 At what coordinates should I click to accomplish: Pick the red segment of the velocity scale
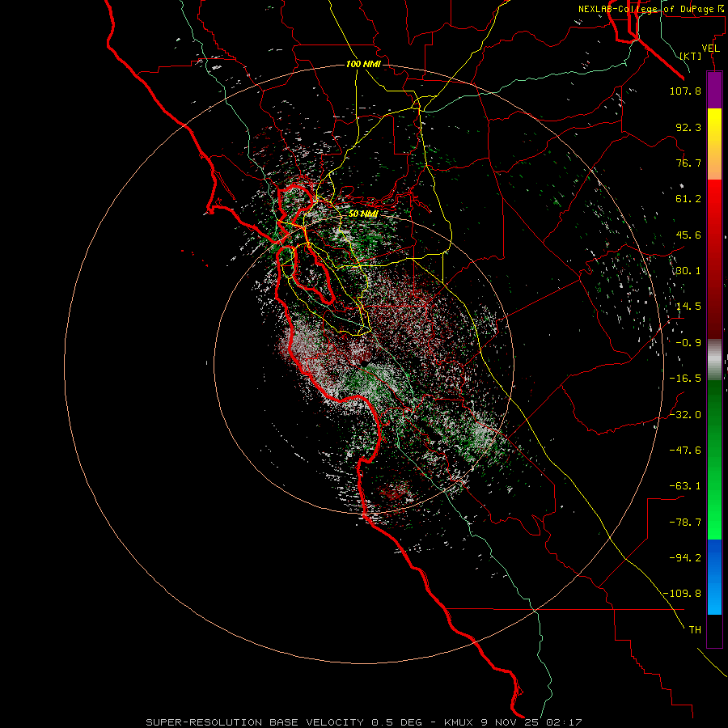click(x=714, y=259)
